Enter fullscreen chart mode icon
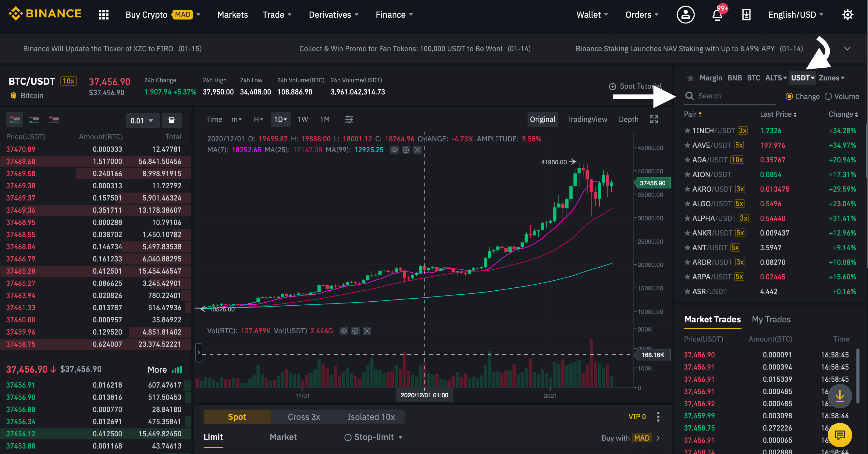The height and width of the screenshot is (454, 868). pyautogui.click(x=654, y=119)
